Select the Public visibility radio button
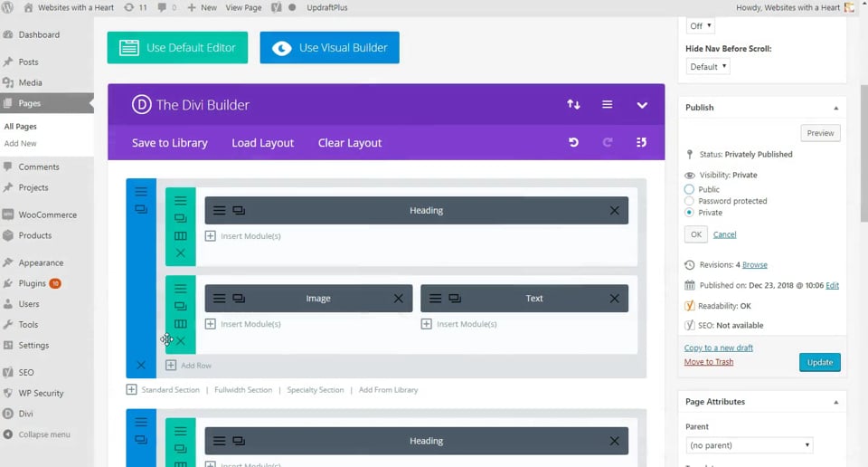 pos(689,189)
